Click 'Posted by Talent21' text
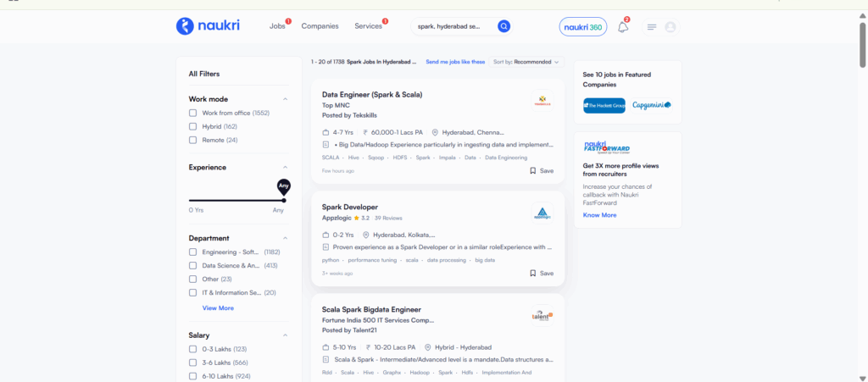 point(349,330)
